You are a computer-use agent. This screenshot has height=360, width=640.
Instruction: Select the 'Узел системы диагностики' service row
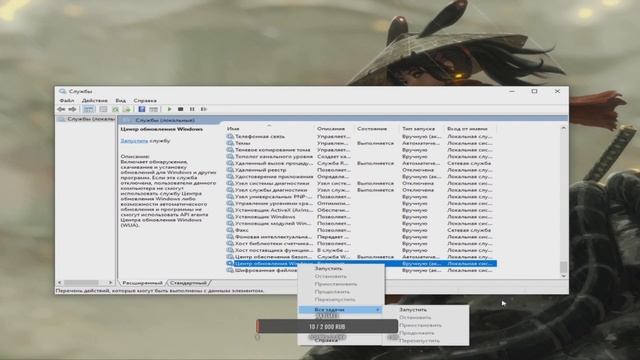point(361,183)
